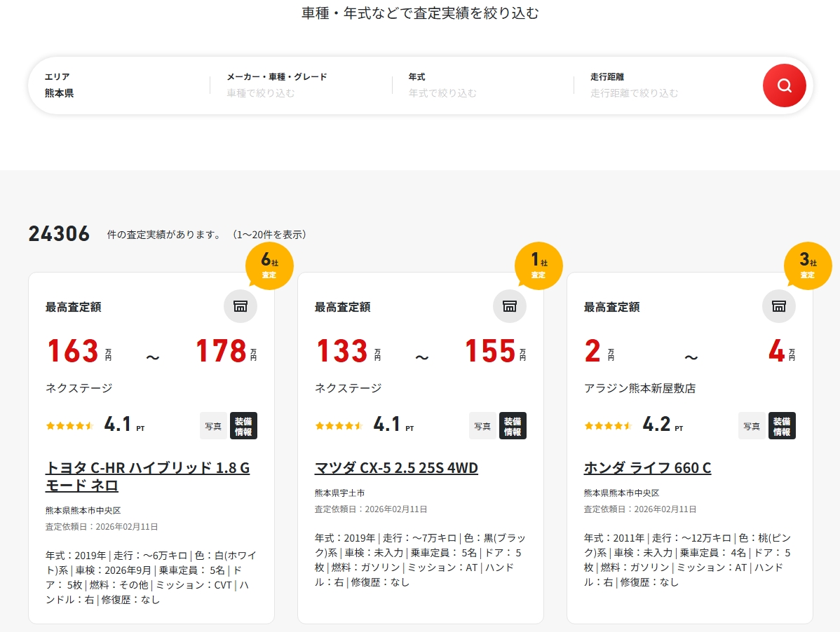Open the 年式 filter dropdown
The image size is (840, 632).
[x=482, y=85]
